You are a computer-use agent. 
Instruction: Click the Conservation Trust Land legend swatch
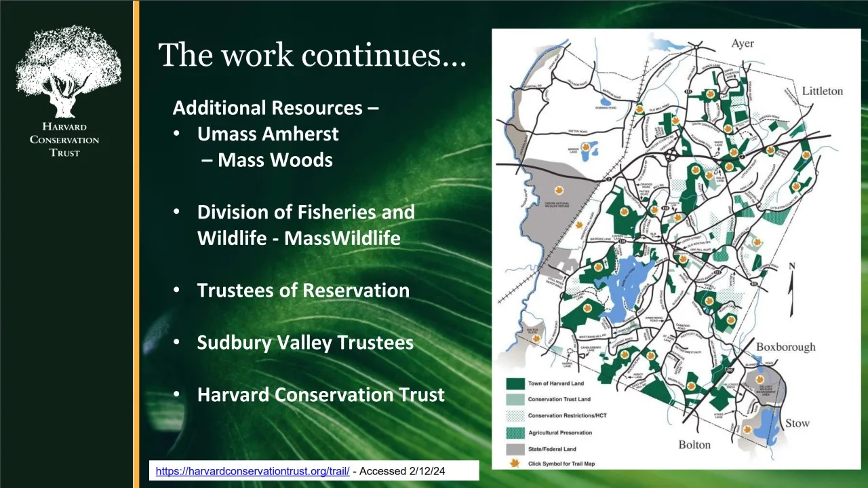515,399
